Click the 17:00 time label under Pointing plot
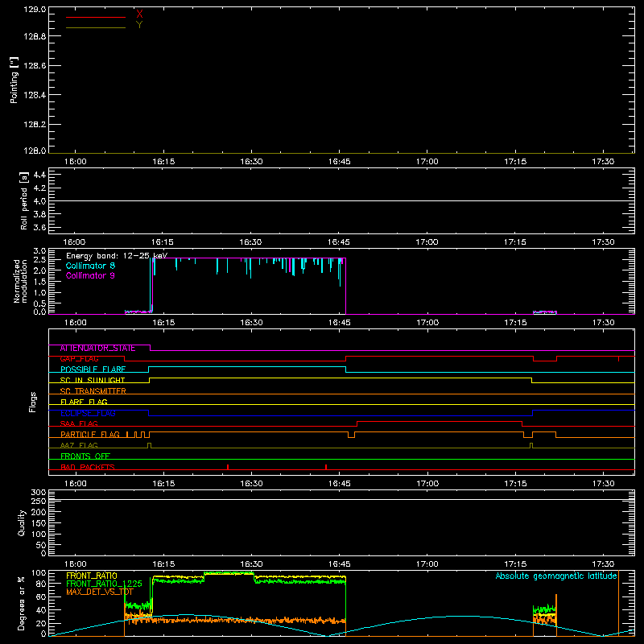 427,162
